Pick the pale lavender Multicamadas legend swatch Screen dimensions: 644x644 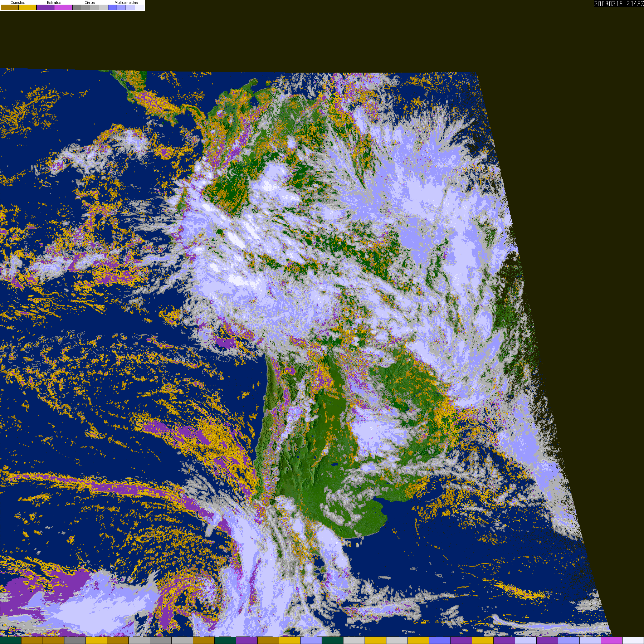point(130,7)
